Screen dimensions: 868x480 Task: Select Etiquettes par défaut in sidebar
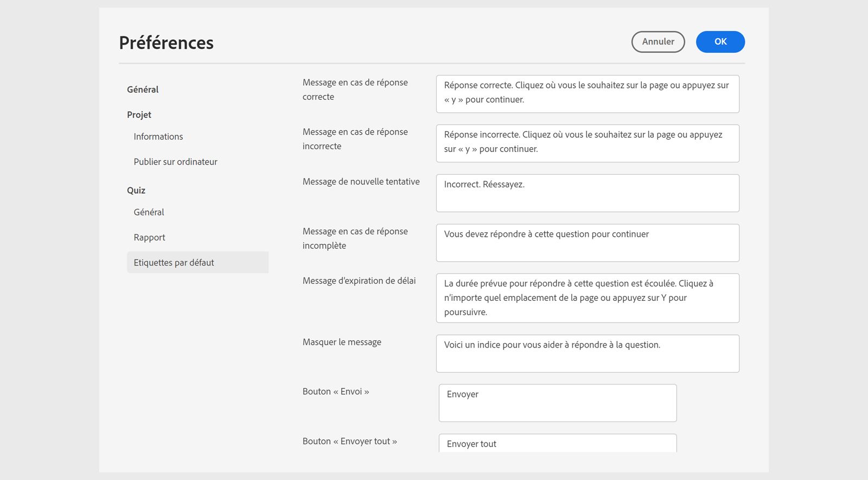coord(174,263)
